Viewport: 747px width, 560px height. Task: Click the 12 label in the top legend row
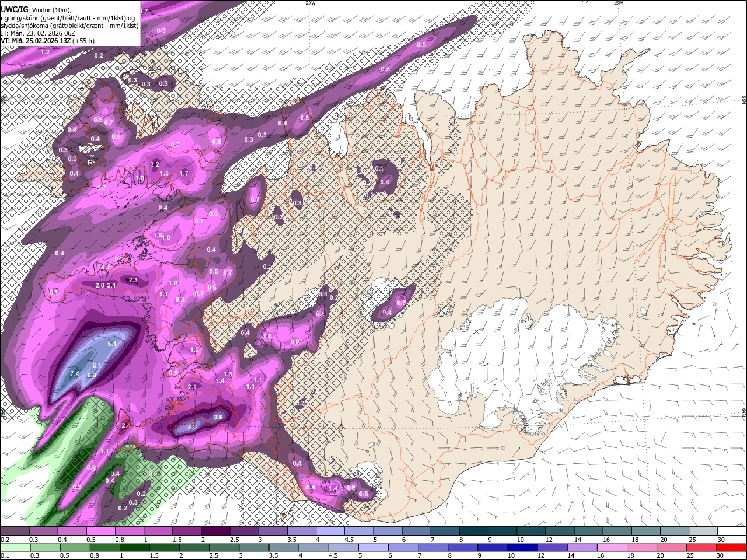point(549,540)
